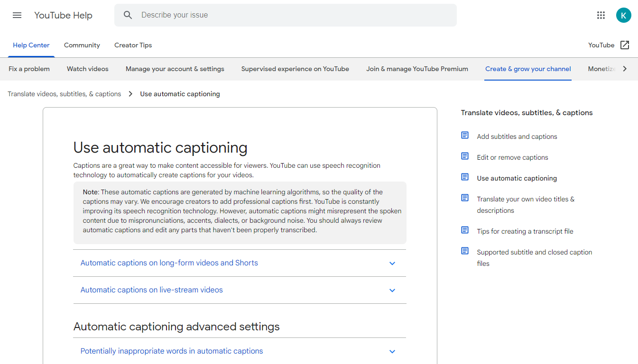Click the Monetize topic at row end
The image size is (638, 364).
[601, 69]
